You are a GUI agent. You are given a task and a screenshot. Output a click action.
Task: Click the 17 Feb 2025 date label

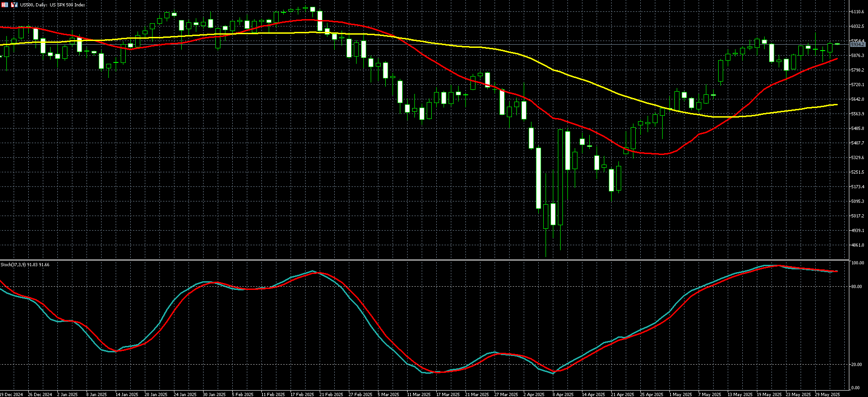click(x=302, y=394)
